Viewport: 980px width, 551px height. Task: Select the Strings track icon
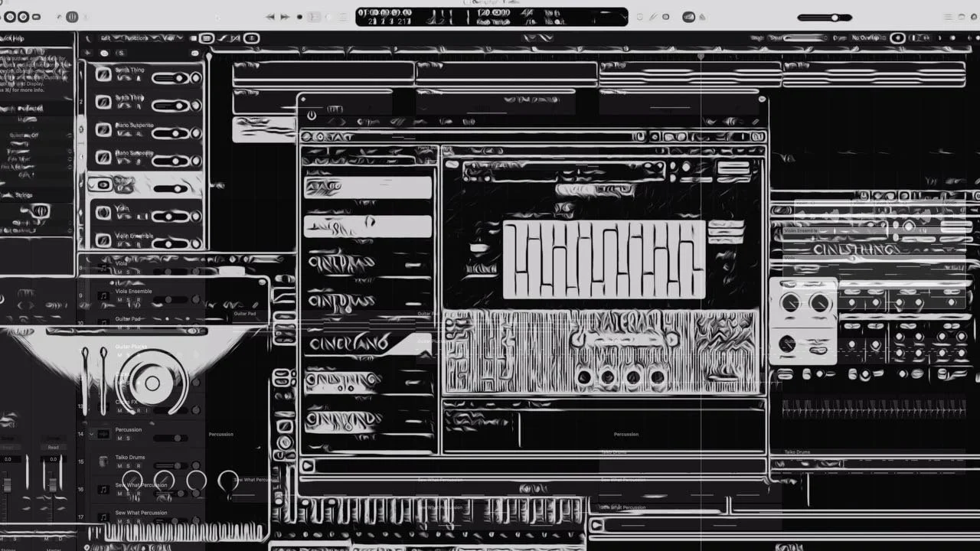[103, 184]
